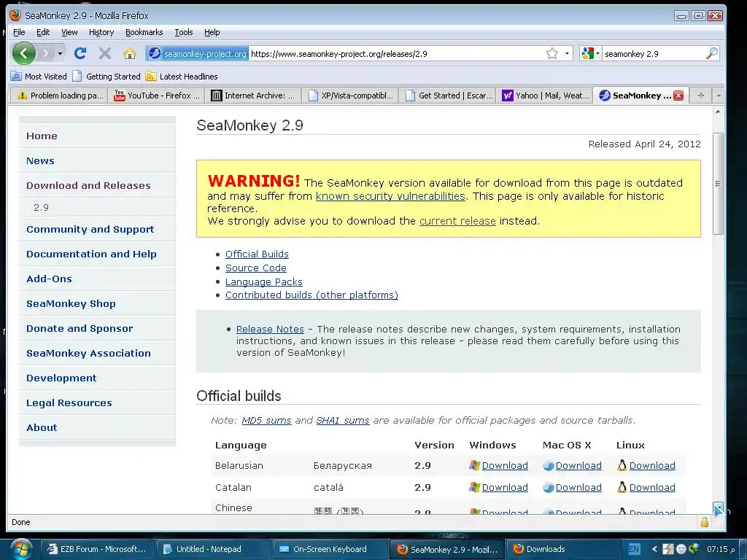Go back with the green Back arrow

pyautogui.click(x=24, y=52)
